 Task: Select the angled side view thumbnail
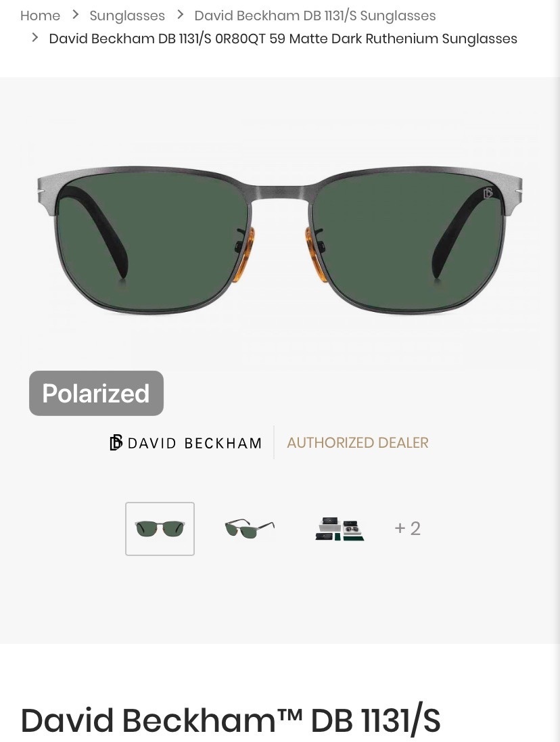pos(250,528)
